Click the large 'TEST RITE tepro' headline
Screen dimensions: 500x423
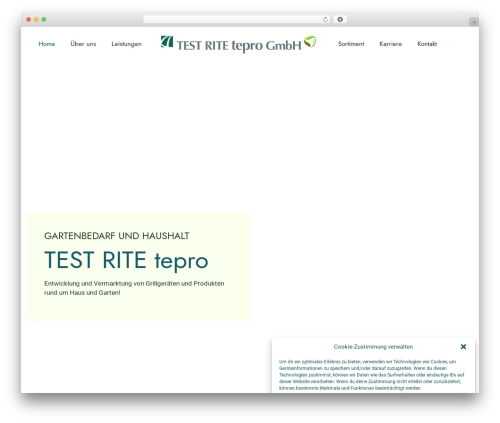coord(126,261)
